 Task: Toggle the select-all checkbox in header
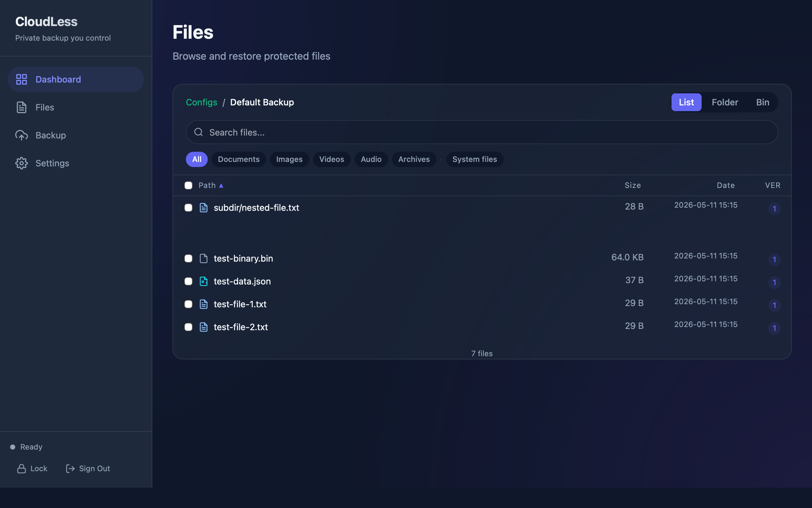[188, 185]
